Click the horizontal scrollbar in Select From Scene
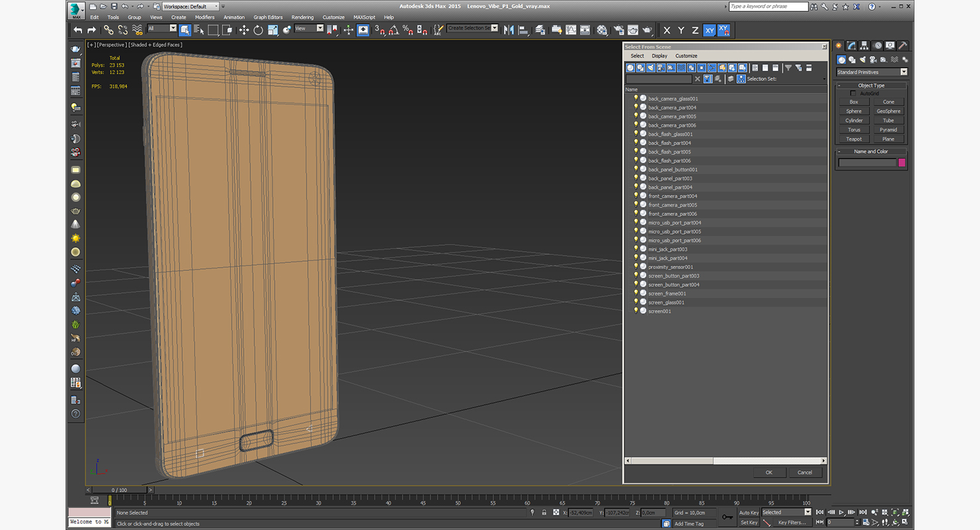This screenshot has width=980, height=530. tap(726, 460)
